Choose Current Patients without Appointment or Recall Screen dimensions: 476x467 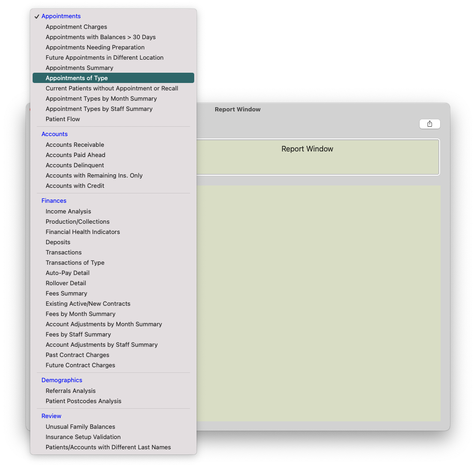coord(112,89)
